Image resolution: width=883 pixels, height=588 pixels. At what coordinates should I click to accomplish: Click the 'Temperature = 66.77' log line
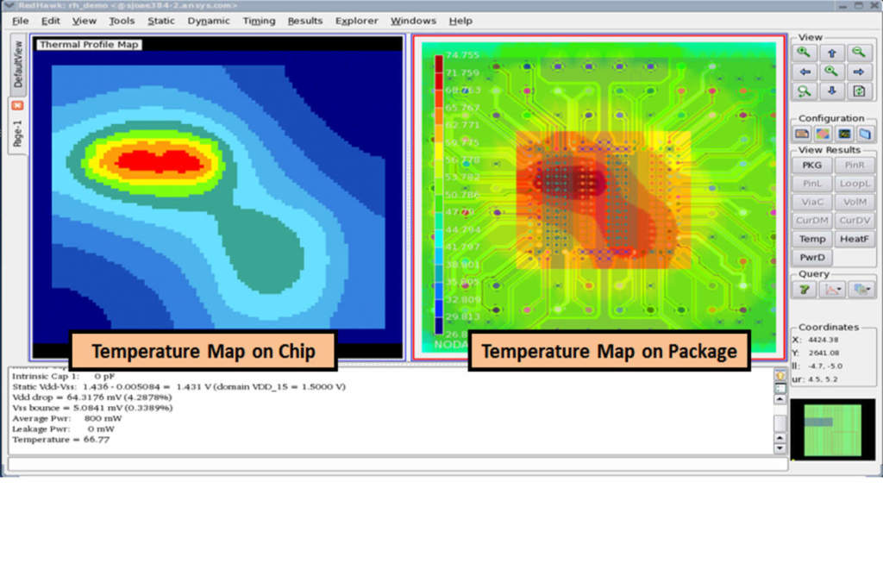click(61, 440)
